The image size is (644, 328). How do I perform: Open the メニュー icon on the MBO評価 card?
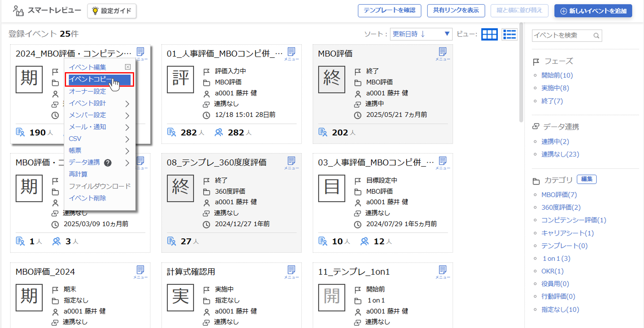click(442, 52)
